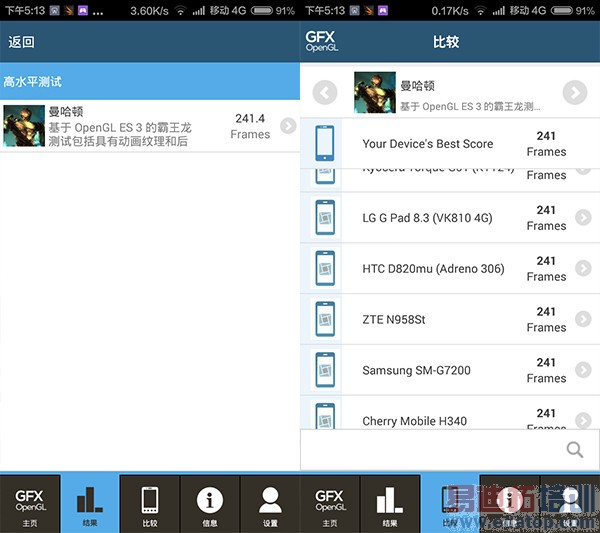Go to next test with right arrow
The height and width of the screenshot is (533, 600).
point(575,92)
